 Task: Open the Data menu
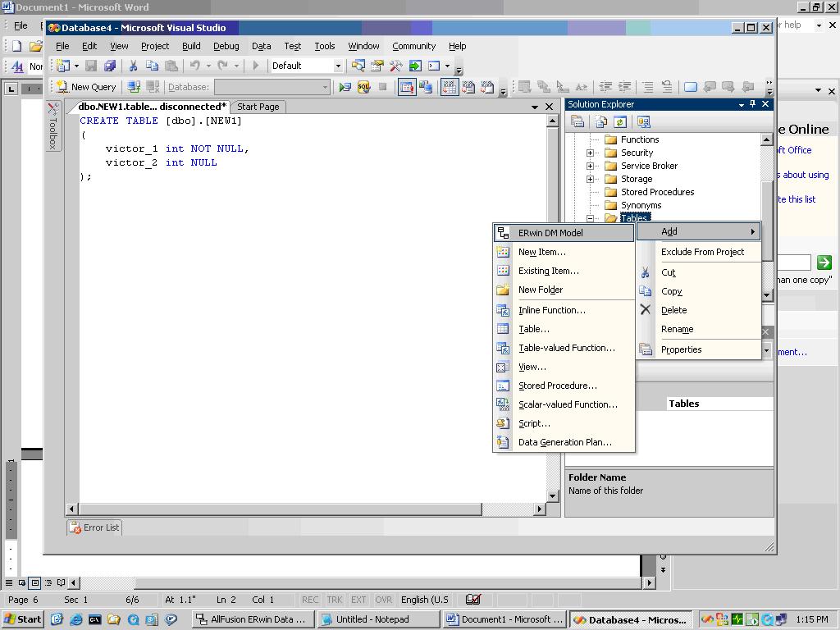(261, 46)
